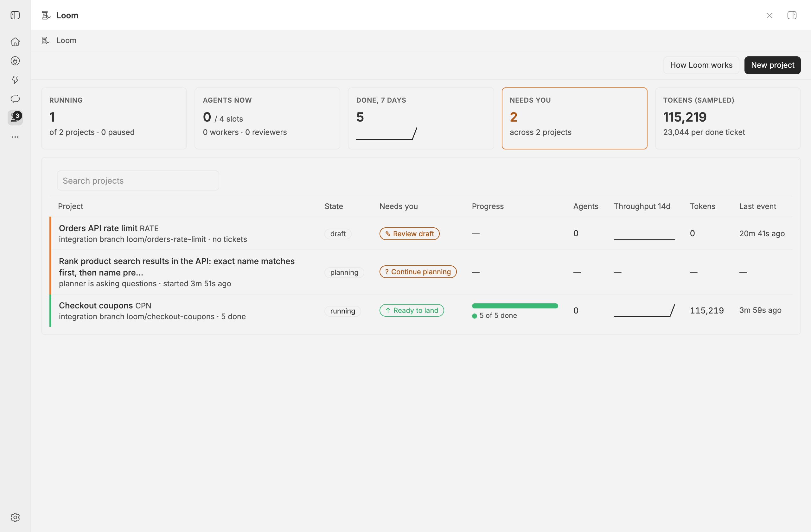The width and height of the screenshot is (811, 532).
Task: Click Continue planning for Rank product search
Action: tap(418, 272)
